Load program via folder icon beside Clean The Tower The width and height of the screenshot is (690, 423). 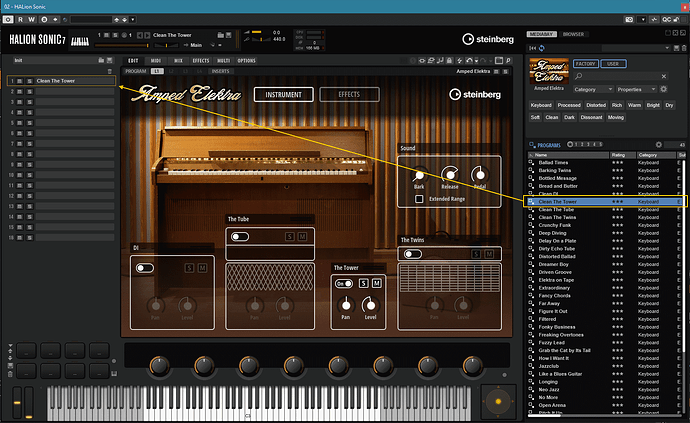[220, 35]
